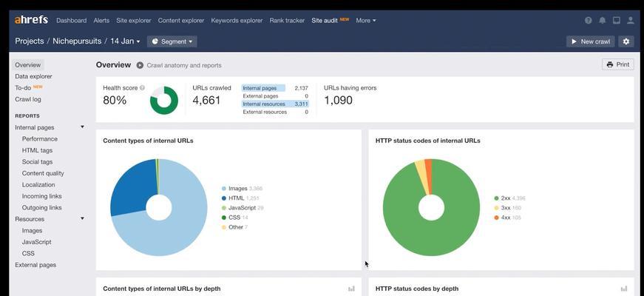Open crawl settings gear icon
644x296 pixels.
point(626,41)
